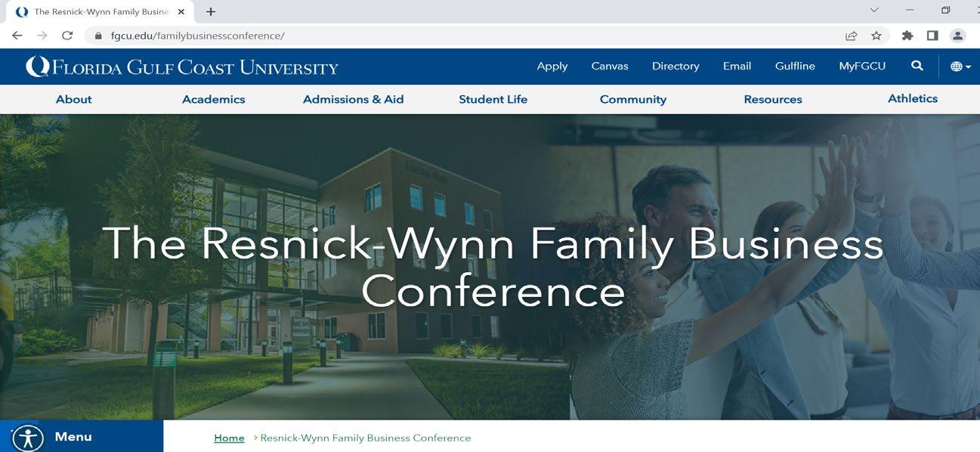Open the Canvas link
This screenshot has height=452, width=980.
click(610, 67)
